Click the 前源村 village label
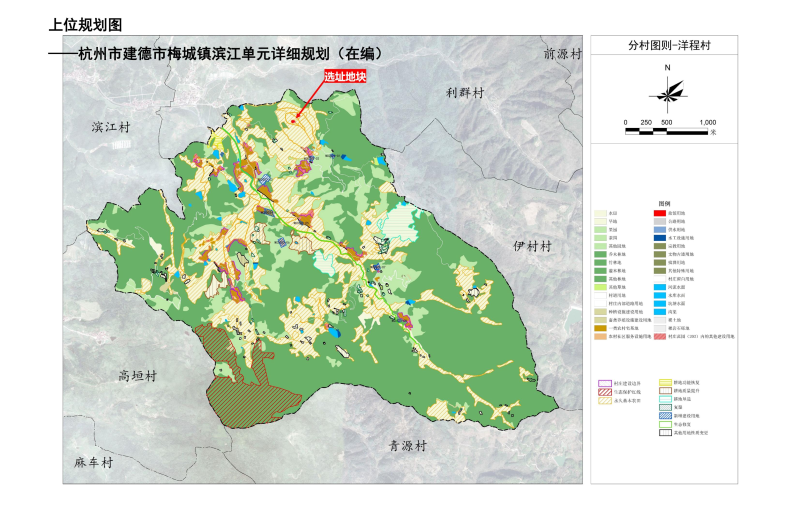 coord(561,53)
